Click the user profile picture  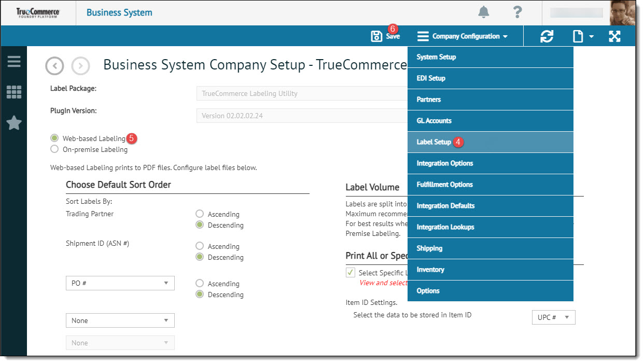pos(623,12)
